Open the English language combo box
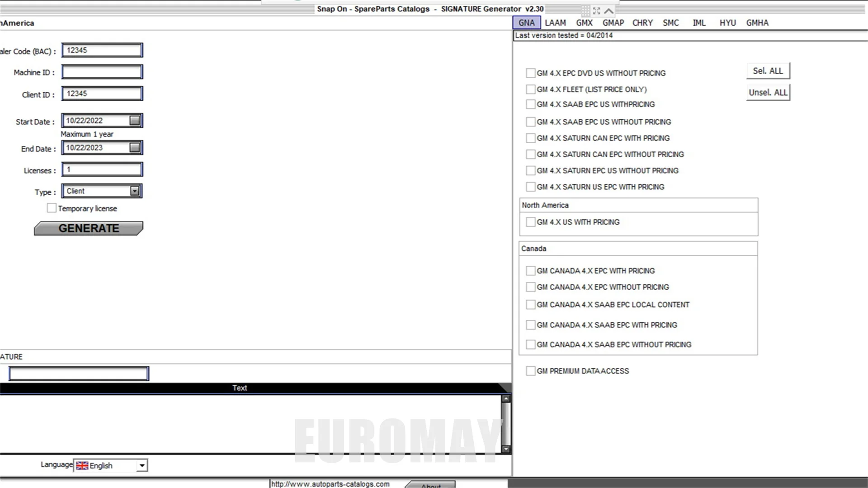Image resolution: width=868 pixels, height=488 pixels. (111, 465)
